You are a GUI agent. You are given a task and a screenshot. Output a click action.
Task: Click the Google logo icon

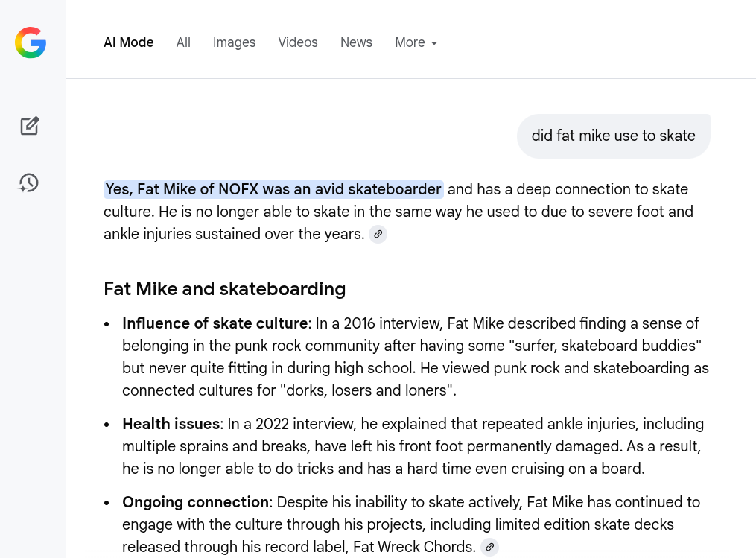31,42
